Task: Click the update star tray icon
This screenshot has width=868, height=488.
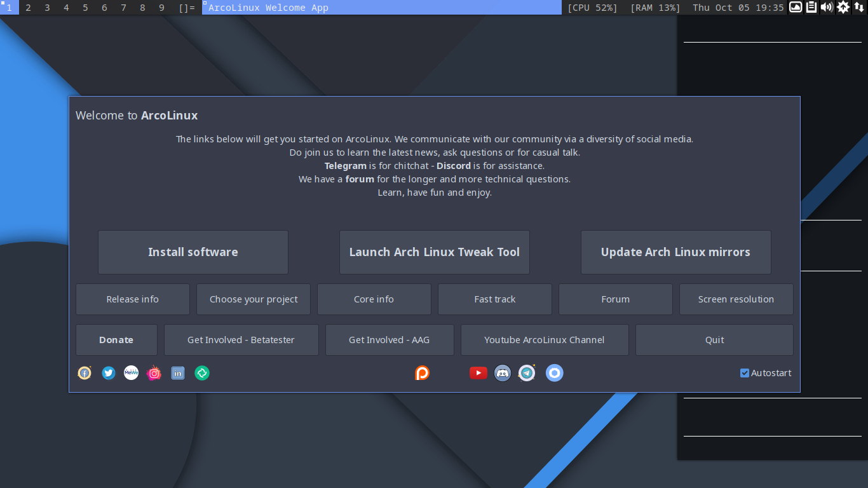Action: click(x=843, y=7)
